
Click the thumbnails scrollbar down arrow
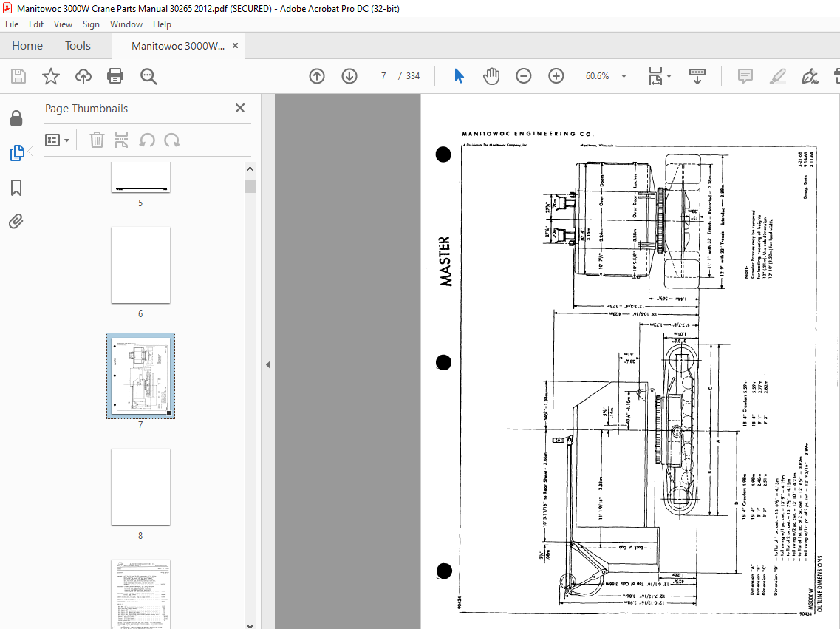[250, 625]
